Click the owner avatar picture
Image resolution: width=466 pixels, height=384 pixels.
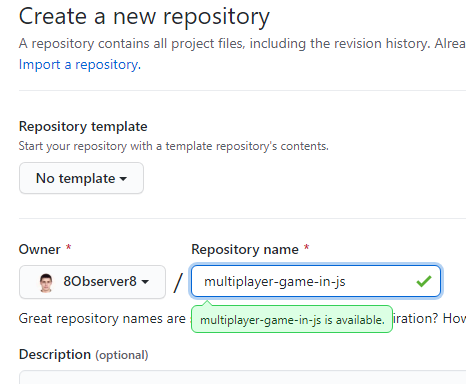pos(46,283)
